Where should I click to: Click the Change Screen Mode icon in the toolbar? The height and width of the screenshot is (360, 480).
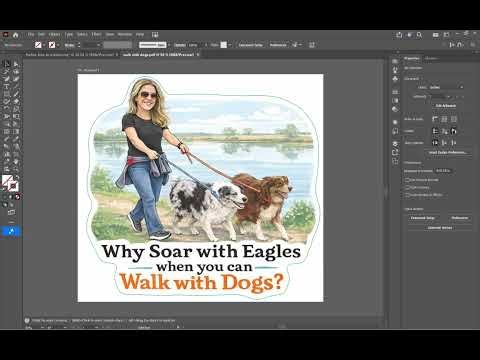click(11, 212)
